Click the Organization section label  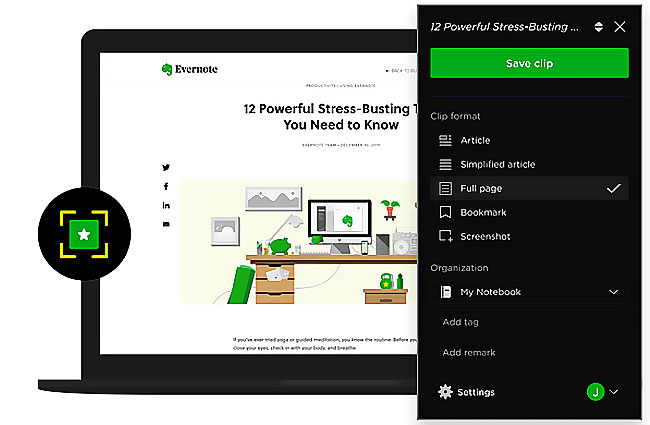(x=459, y=268)
